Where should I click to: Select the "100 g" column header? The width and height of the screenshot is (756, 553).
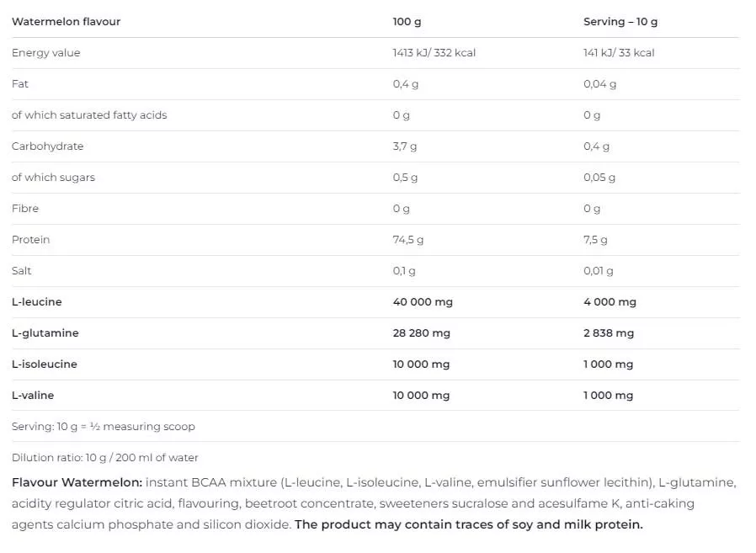407,22
